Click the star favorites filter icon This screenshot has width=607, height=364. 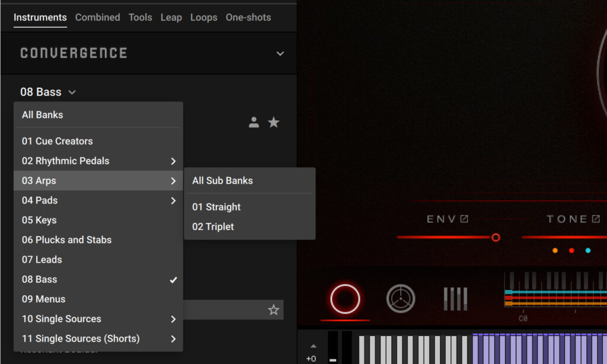tap(273, 122)
